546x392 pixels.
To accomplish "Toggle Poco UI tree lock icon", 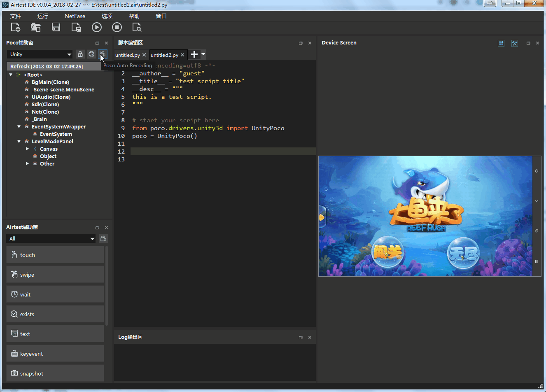I will tap(80, 54).
